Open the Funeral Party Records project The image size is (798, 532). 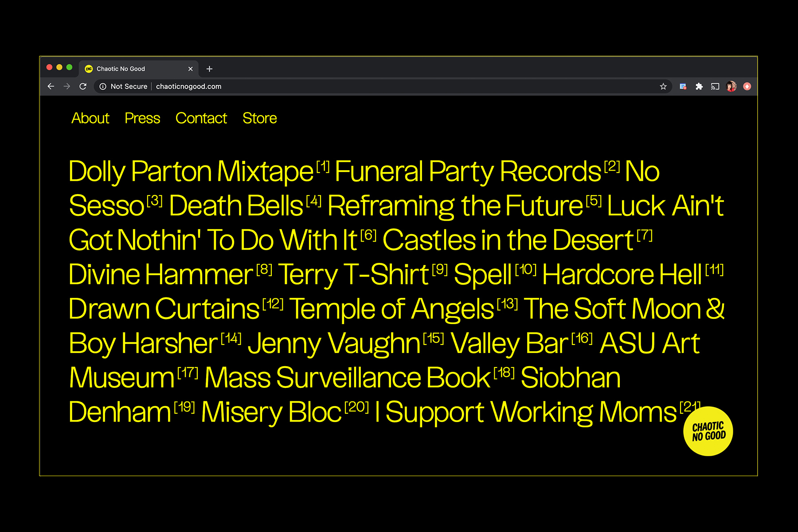(x=468, y=172)
